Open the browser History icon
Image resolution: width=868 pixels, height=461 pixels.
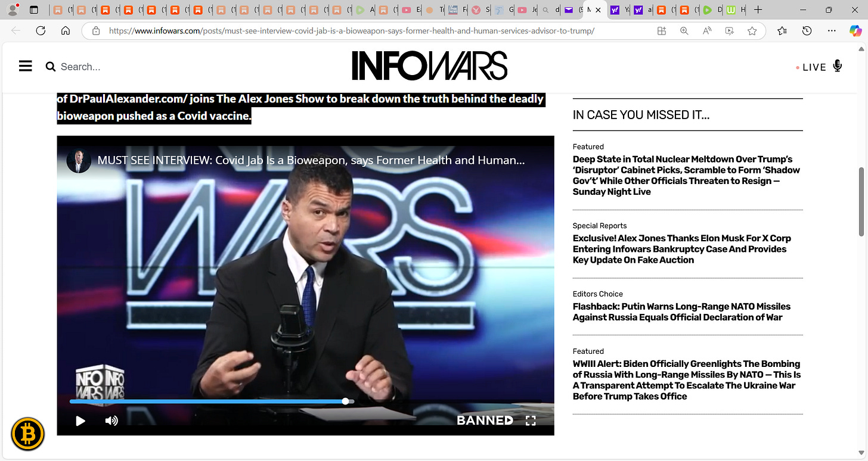(807, 31)
